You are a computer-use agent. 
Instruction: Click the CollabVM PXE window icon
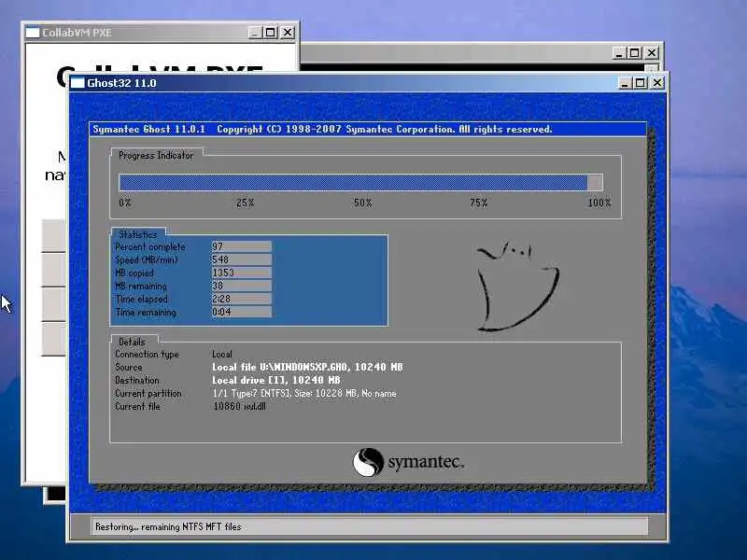pos(33,33)
